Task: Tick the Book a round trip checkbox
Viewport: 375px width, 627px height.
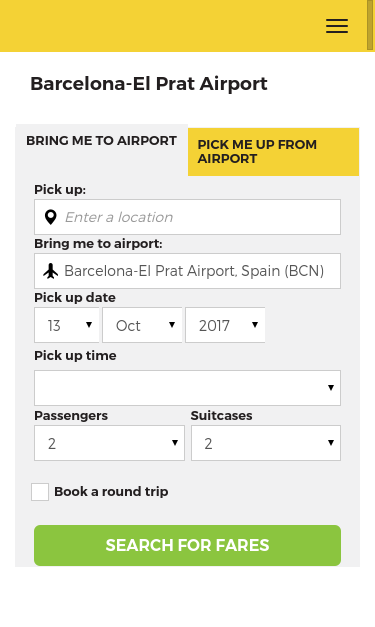Action: [x=40, y=492]
